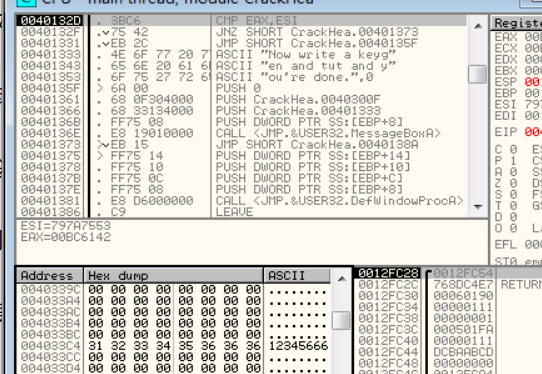The height and width of the screenshot is (374, 542).
Task: Click the disassembly scrollbar up arrow
Action: coord(478,26)
